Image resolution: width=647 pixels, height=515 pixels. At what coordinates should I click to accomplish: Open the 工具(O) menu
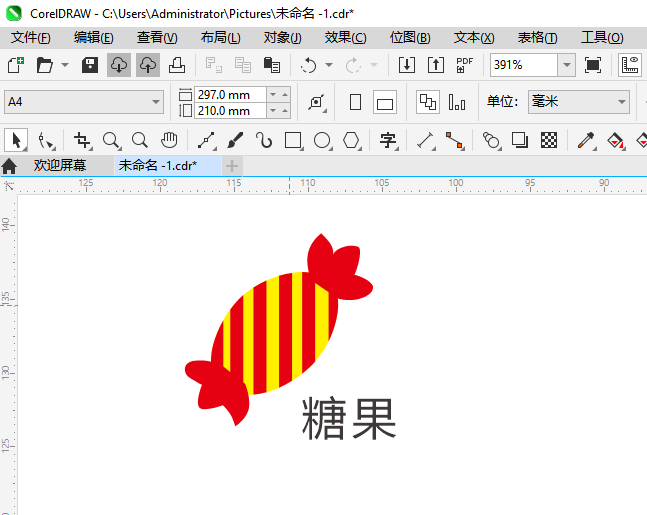(602, 38)
